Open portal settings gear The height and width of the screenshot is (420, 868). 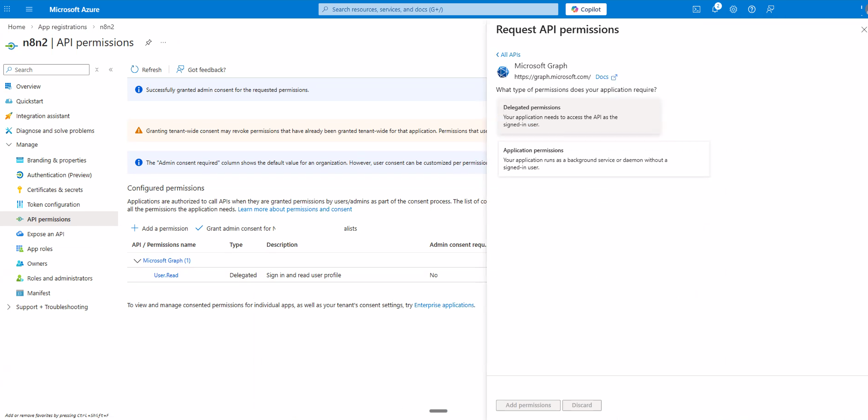[733, 9]
